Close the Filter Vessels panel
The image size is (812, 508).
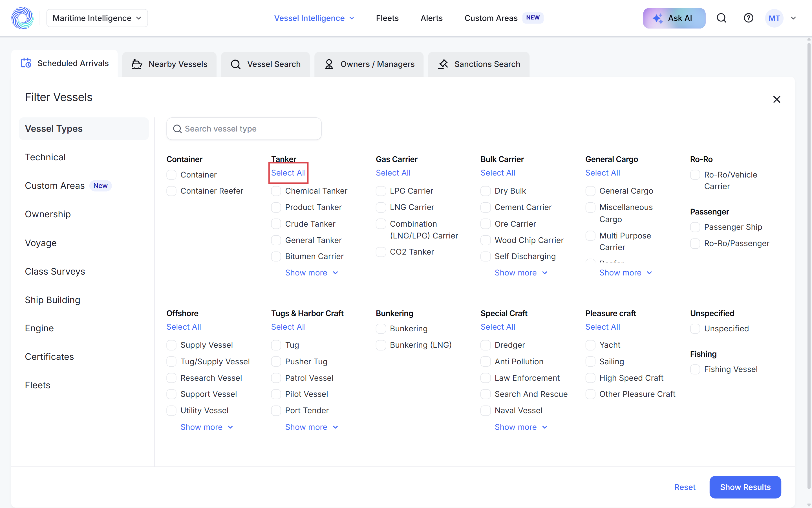776,99
